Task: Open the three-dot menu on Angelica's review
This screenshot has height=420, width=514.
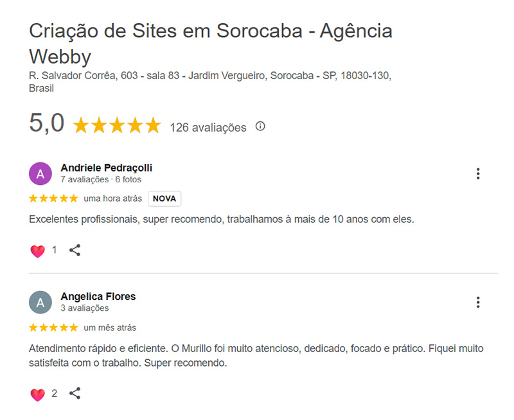Action: pos(477,302)
